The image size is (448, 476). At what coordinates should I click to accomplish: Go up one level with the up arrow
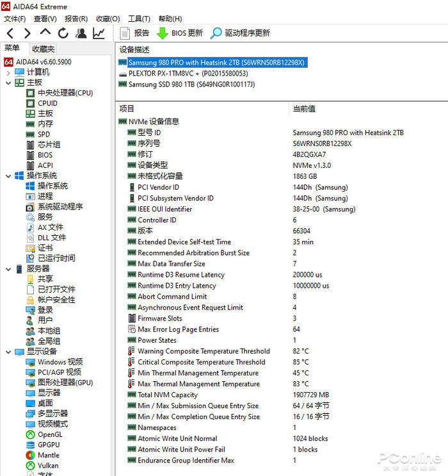click(45, 33)
